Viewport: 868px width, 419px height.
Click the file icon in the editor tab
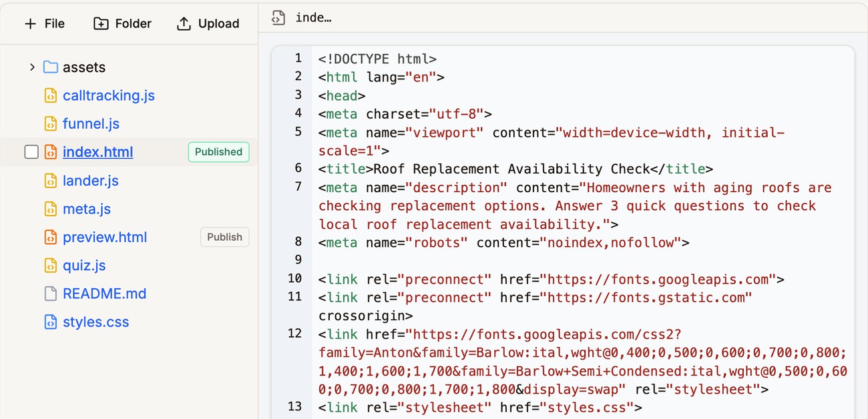pos(278,18)
